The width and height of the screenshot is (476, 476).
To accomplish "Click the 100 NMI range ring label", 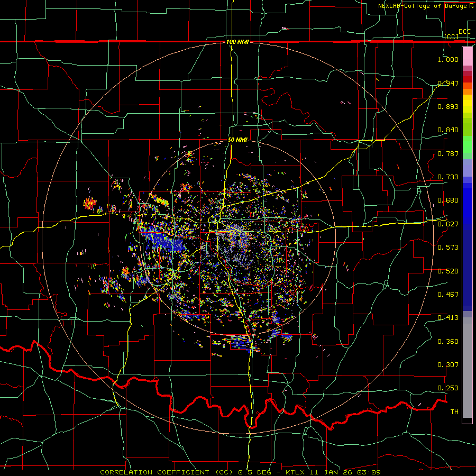I will 237,42.
